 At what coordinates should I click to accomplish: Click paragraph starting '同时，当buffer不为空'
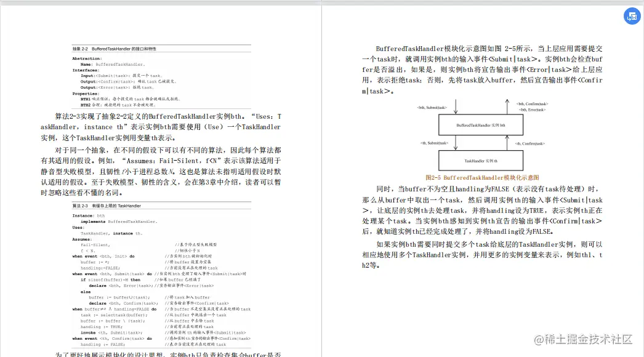pyautogui.click(x=482, y=211)
